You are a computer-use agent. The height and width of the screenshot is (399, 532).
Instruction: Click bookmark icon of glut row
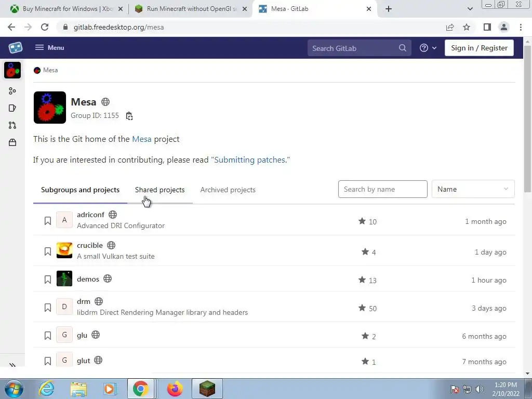click(x=48, y=362)
